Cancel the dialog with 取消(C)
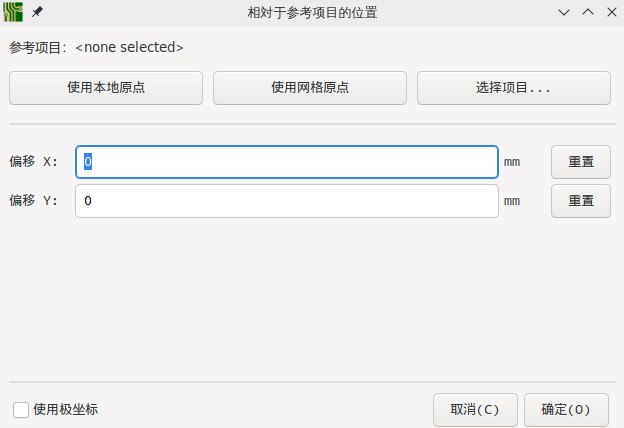Viewport: 624px width, 428px height. click(475, 410)
